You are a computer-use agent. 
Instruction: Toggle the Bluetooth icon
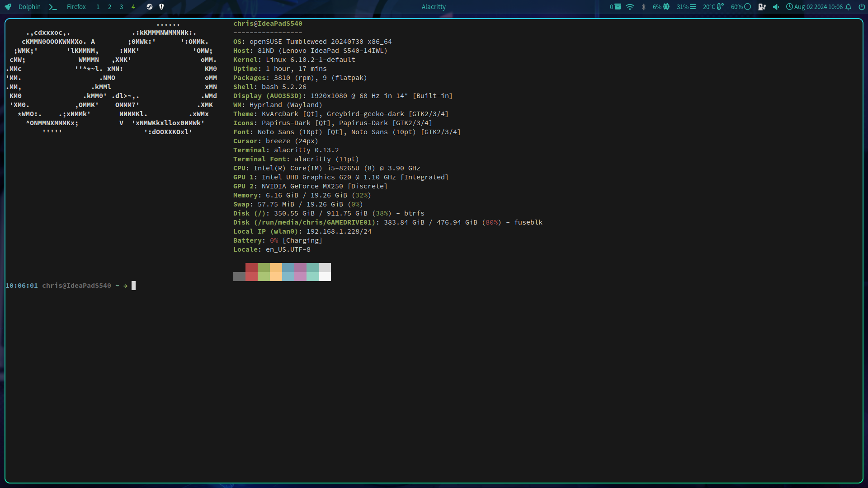click(x=643, y=7)
